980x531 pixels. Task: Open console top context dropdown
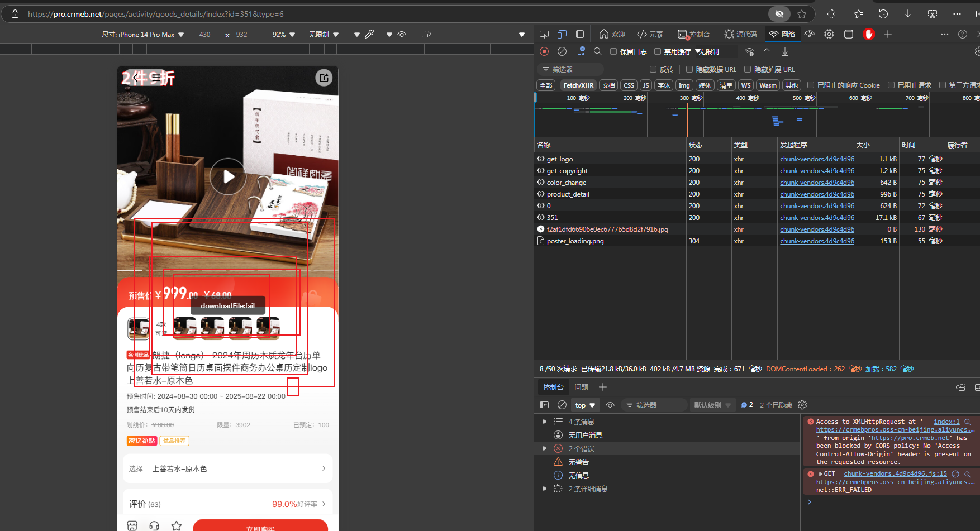(x=586, y=405)
